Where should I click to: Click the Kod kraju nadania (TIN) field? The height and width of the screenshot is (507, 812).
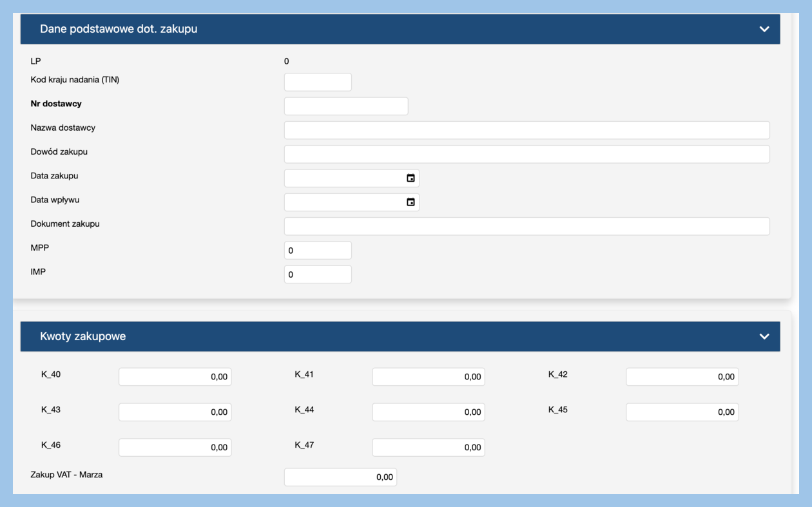pyautogui.click(x=318, y=82)
